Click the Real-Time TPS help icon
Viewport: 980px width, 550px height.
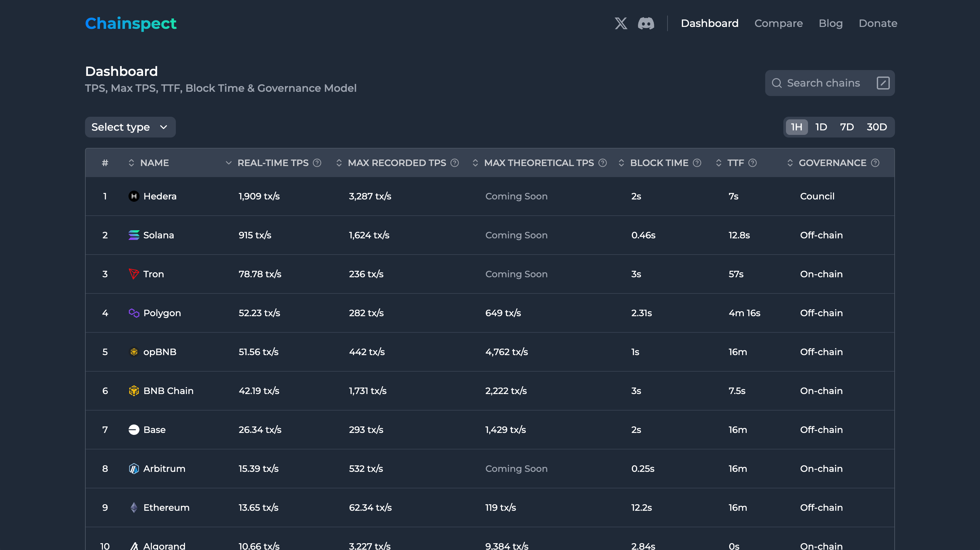click(x=317, y=163)
